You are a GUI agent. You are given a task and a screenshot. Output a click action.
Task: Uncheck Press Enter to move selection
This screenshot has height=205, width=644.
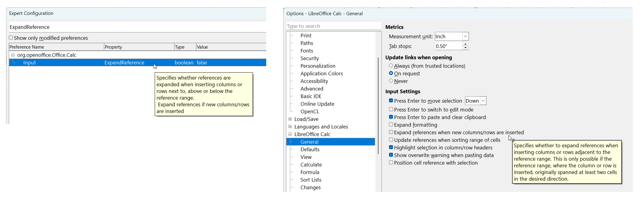point(391,101)
